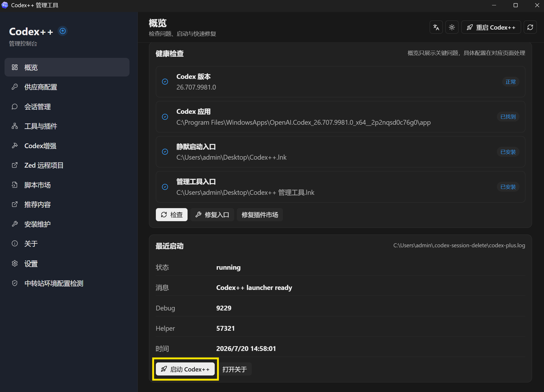Go to 安装维护 page
Viewport: 544px width, 392px height.
[67, 224]
